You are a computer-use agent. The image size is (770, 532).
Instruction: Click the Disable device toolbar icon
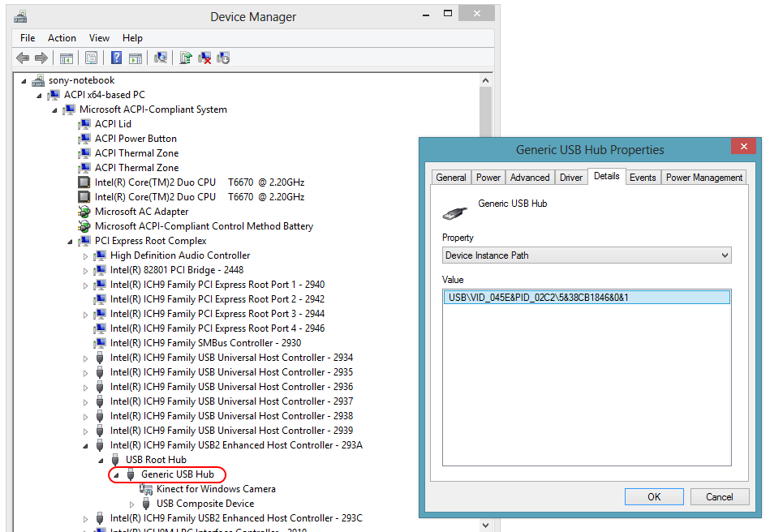(x=223, y=58)
